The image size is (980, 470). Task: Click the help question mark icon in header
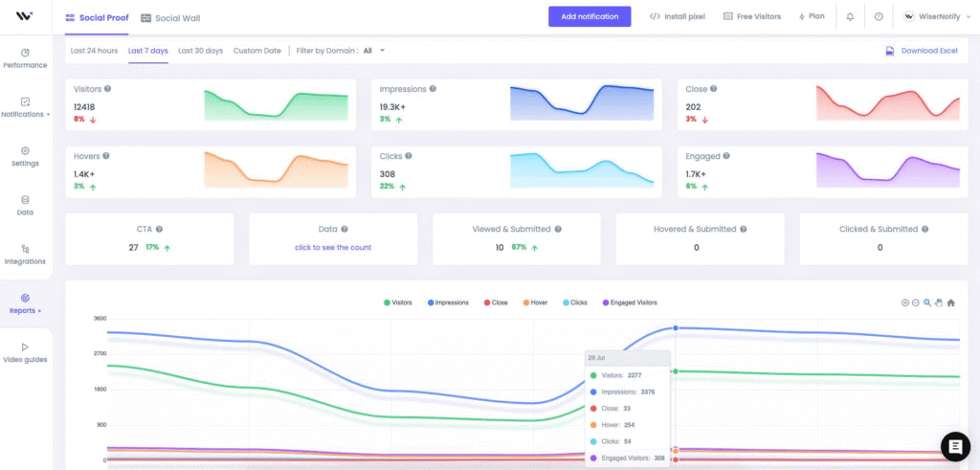click(x=879, y=17)
